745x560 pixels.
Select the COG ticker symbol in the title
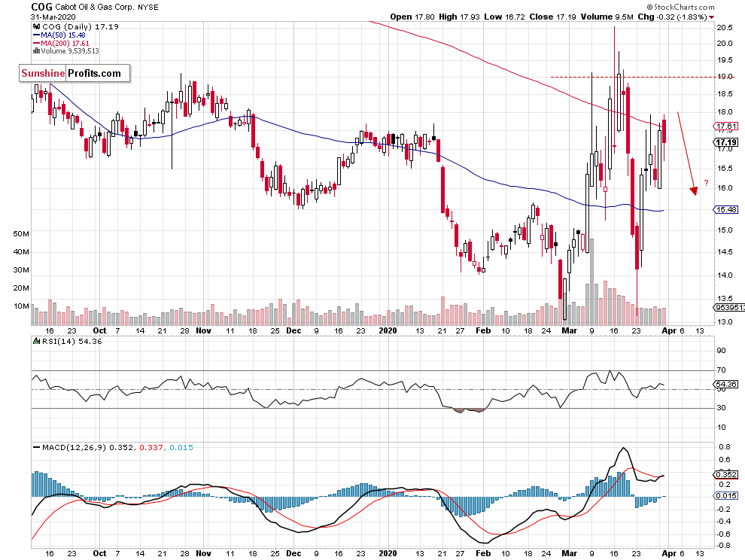(x=42, y=7)
